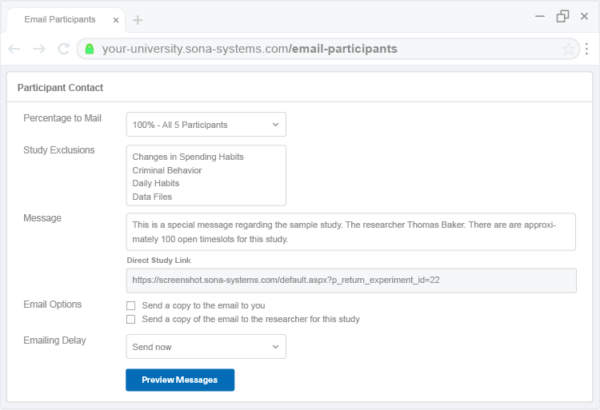Screen dimensions: 600x410
Task: Open the browser three-dot menu
Action: (586, 48)
